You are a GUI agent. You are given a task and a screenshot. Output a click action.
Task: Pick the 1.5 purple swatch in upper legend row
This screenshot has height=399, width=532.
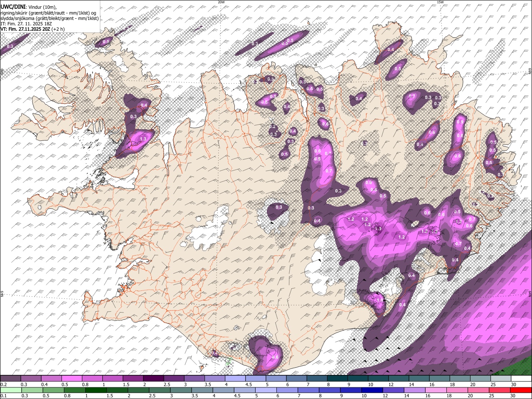(x=133, y=379)
